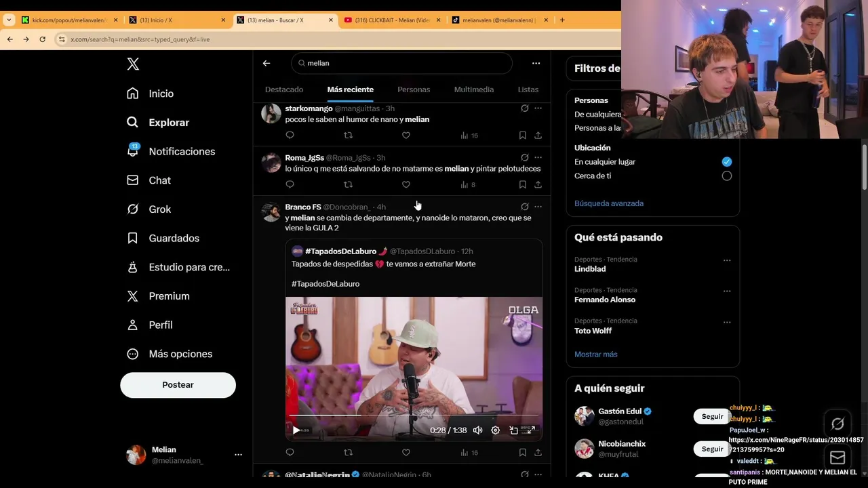Open Guardados bookmarks page

click(x=163, y=238)
